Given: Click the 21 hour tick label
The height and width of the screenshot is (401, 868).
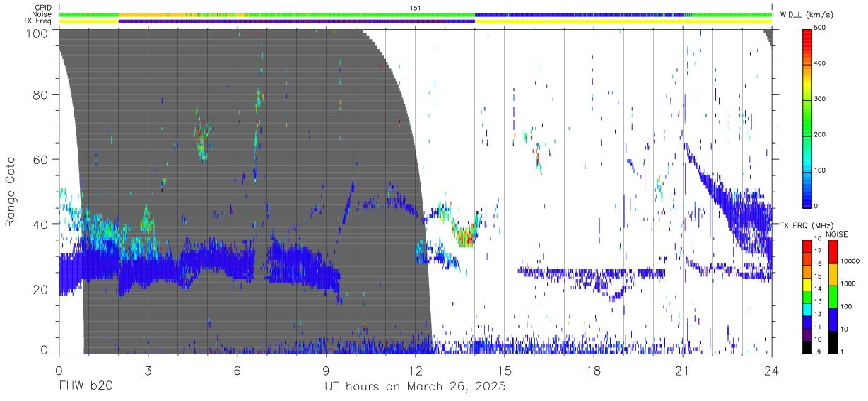Looking at the screenshot, I should pyautogui.click(x=683, y=370).
